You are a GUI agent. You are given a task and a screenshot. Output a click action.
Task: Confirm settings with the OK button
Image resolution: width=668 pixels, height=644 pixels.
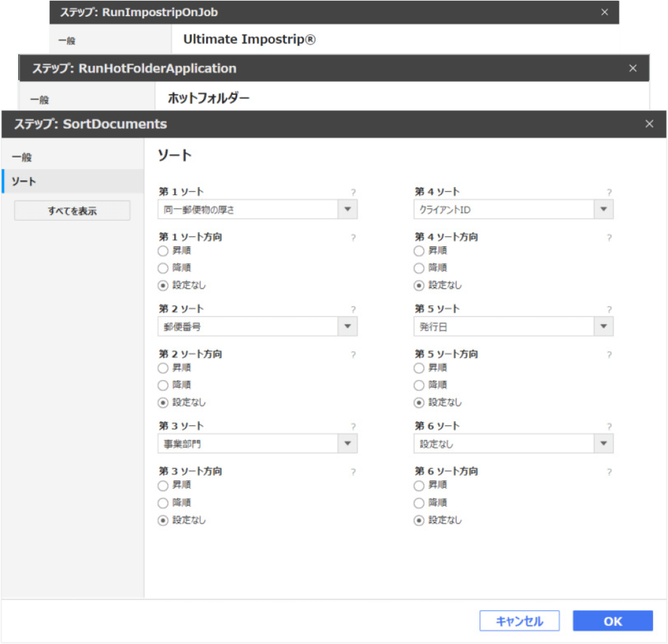(612, 621)
